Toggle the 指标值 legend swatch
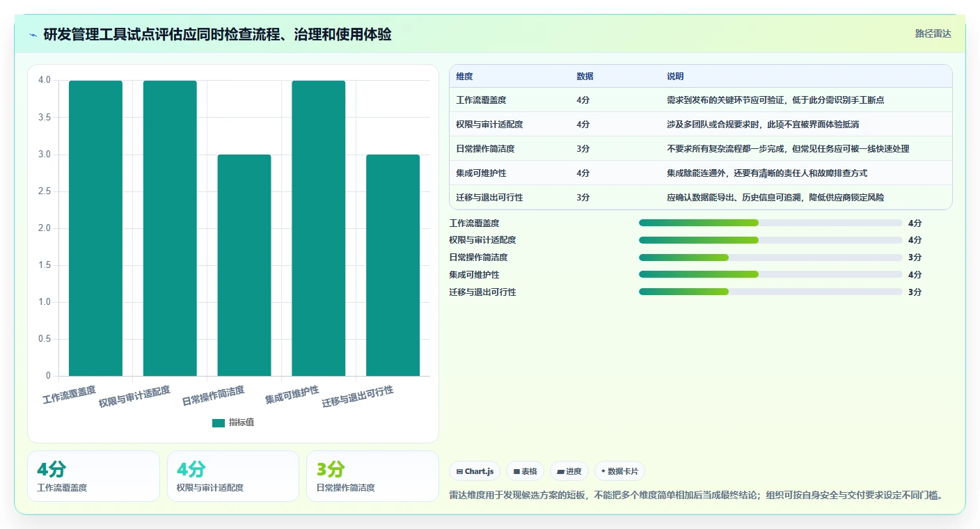The width and height of the screenshot is (980, 529). point(219,423)
